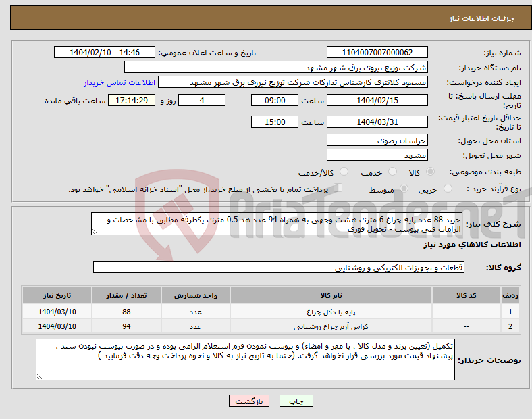Click the واحد شمارش column header
Viewport: 532px width, 419px height.
[x=195, y=295]
